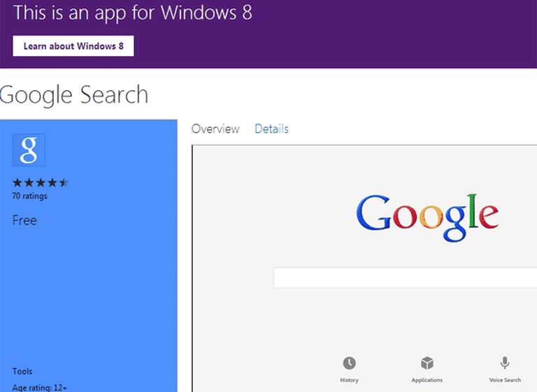The width and height of the screenshot is (537, 392).
Task: Open the 70 ratings link
Action: point(30,196)
